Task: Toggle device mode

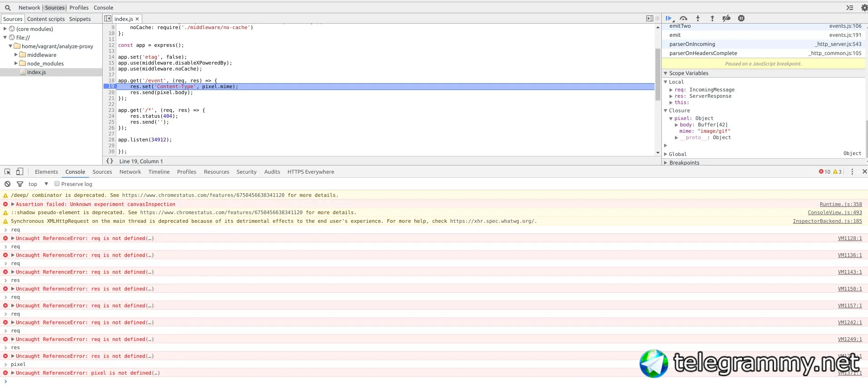Action: [20, 172]
